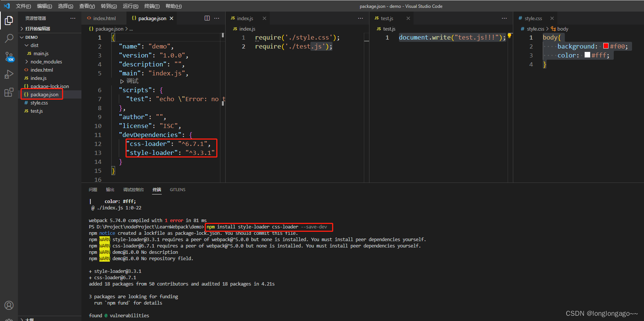Open the Edit menu (编辑)

[x=44, y=6]
